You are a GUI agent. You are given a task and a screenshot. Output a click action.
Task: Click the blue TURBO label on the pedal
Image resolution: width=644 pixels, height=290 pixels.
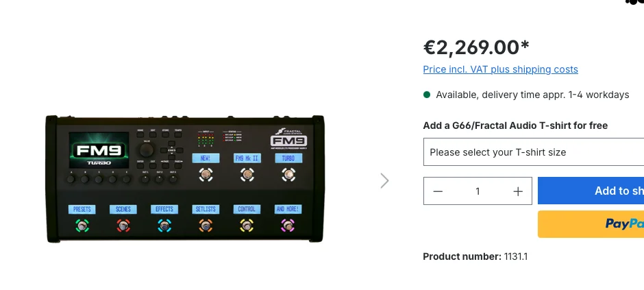point(288,158)
